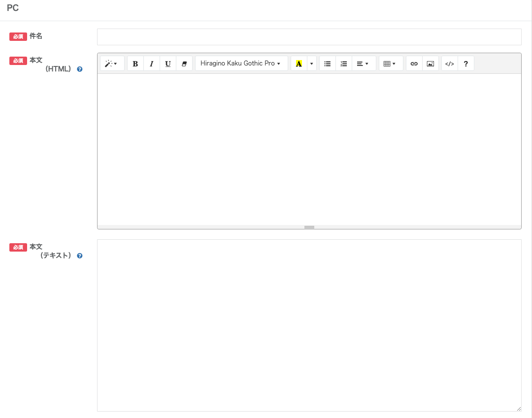Toggle bold formatting
The width and height of the screenshot is (532, 418).
(135, 64)
